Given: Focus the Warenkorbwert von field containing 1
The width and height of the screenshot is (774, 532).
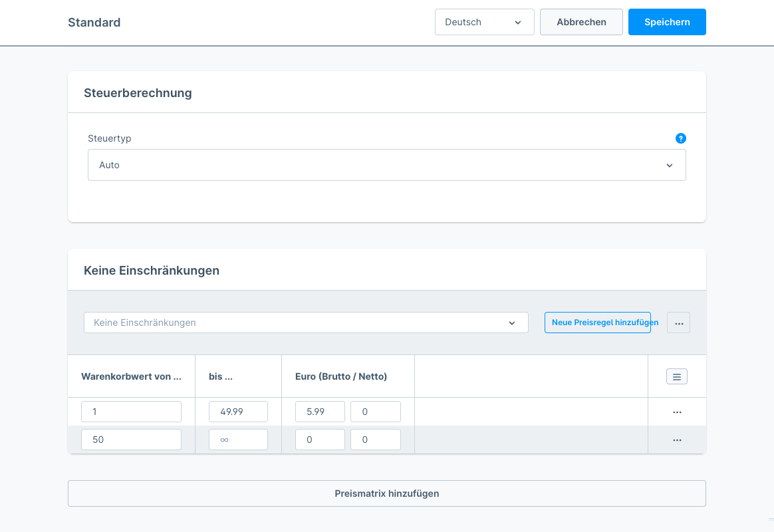Looking at the screenshot, I should 131,412.
